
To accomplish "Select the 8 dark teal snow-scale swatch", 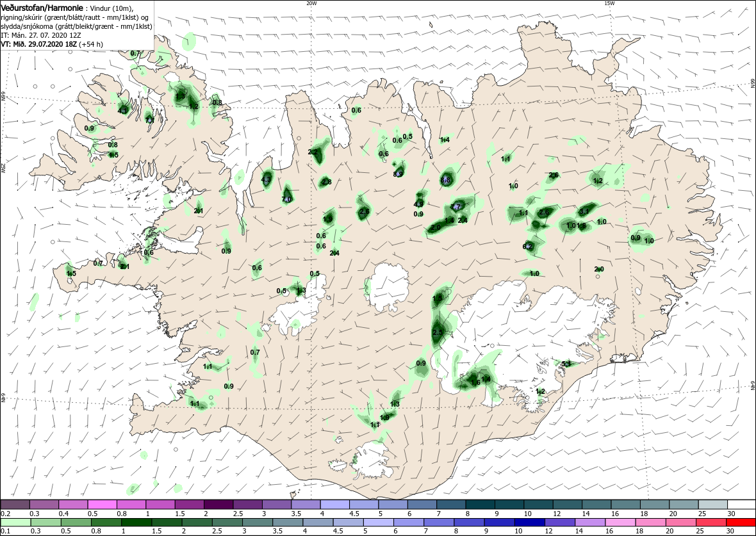I will (480, 505).
